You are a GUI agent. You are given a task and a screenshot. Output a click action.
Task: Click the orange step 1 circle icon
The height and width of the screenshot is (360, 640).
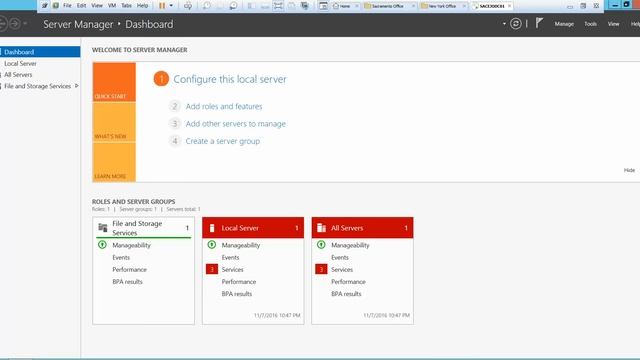pos(161,79)
